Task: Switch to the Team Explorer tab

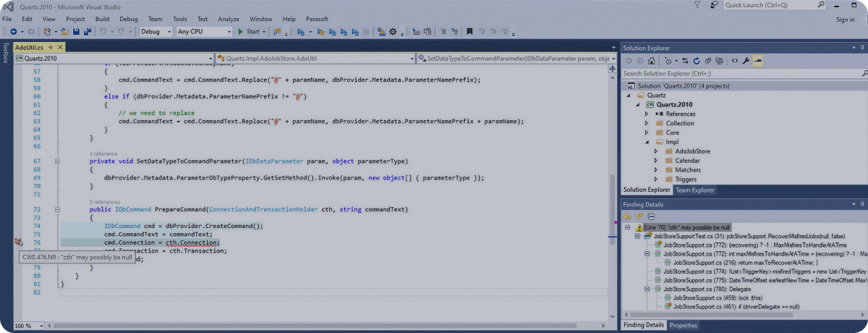Action: tap(694, 190)
